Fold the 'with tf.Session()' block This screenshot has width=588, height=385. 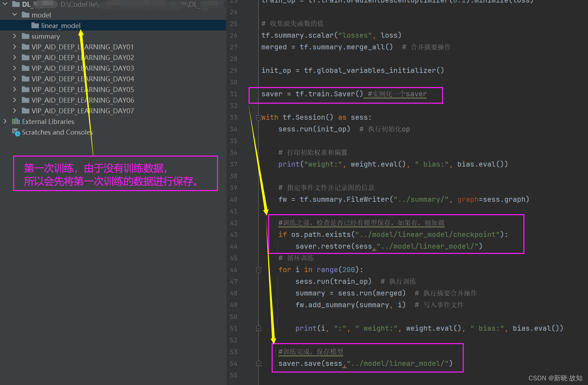point(258,118)
